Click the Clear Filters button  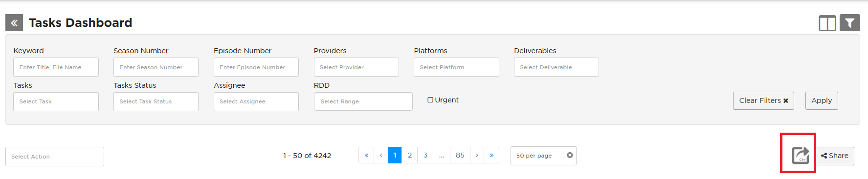click(763, 100)
